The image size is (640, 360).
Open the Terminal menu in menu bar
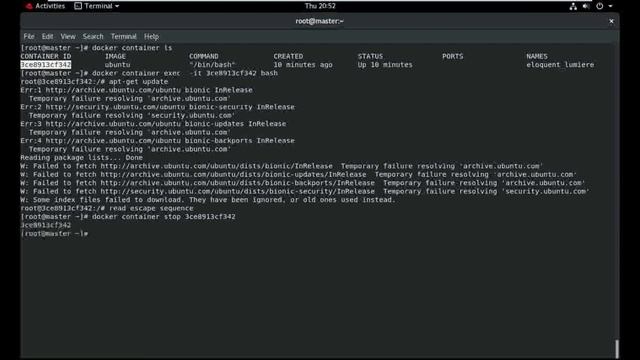pyautogui.click(x=124, y=36)
